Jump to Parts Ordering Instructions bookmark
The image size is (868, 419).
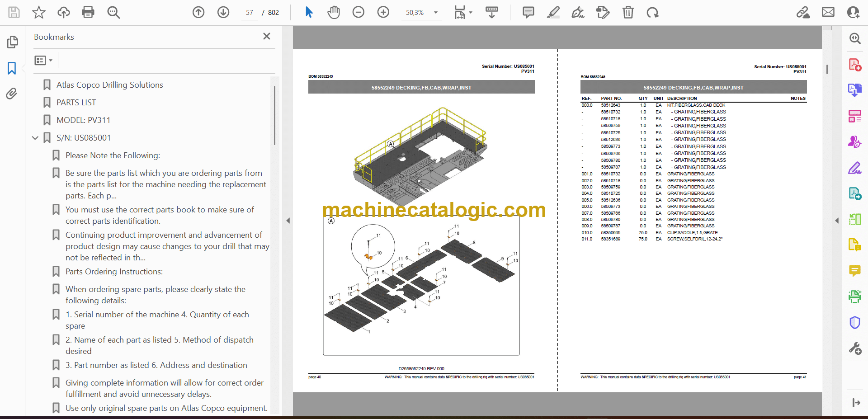coord(114,272)
